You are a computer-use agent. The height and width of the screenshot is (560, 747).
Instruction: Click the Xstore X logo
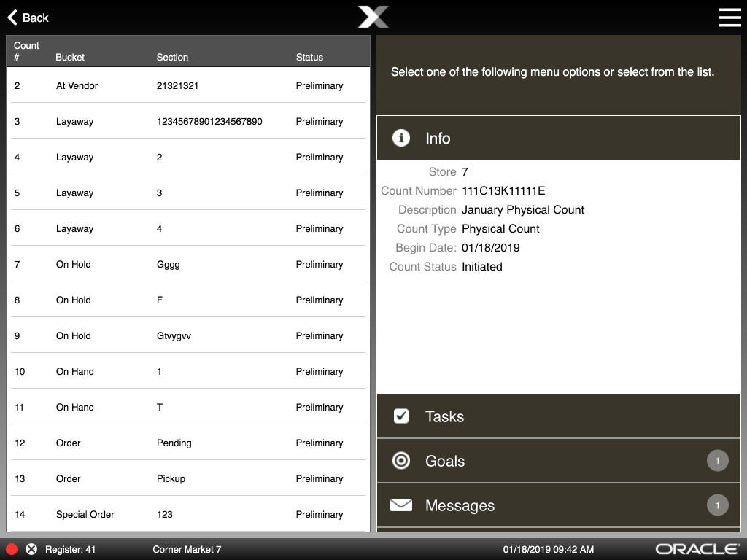(373, 17)
